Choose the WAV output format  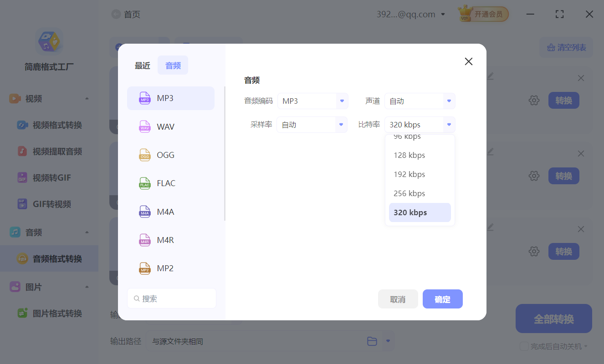click(165, 126)
